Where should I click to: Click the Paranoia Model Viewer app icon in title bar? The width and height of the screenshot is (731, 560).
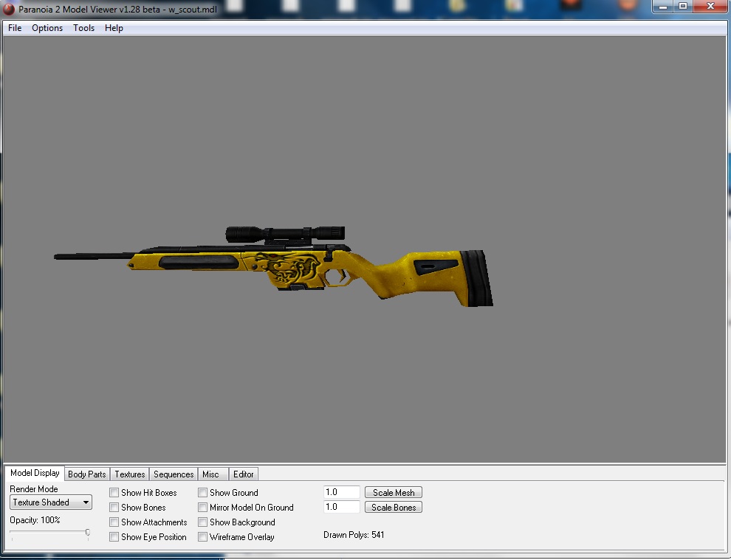(8, 10)
